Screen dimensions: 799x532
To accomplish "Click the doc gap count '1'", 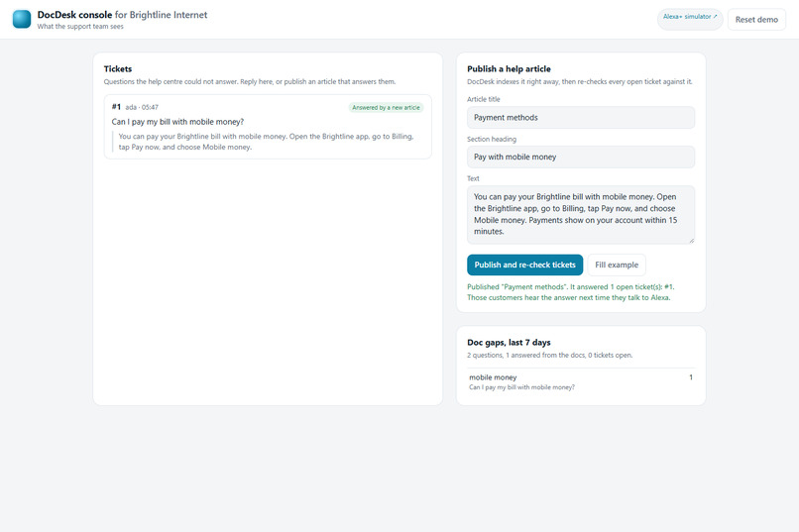I will click(x=691, y=377).
